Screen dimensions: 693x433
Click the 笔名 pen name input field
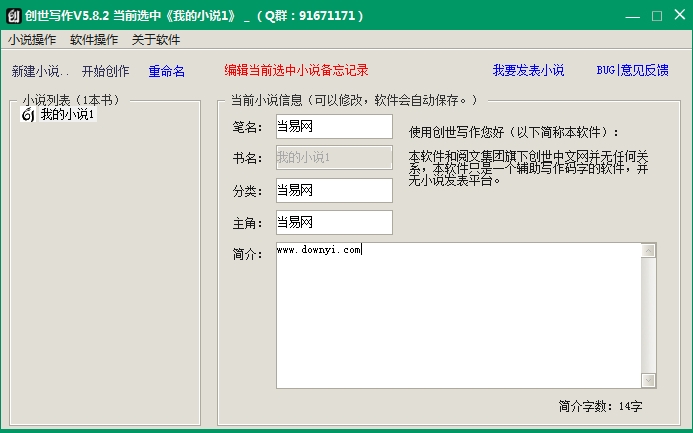tap(332, 127)
